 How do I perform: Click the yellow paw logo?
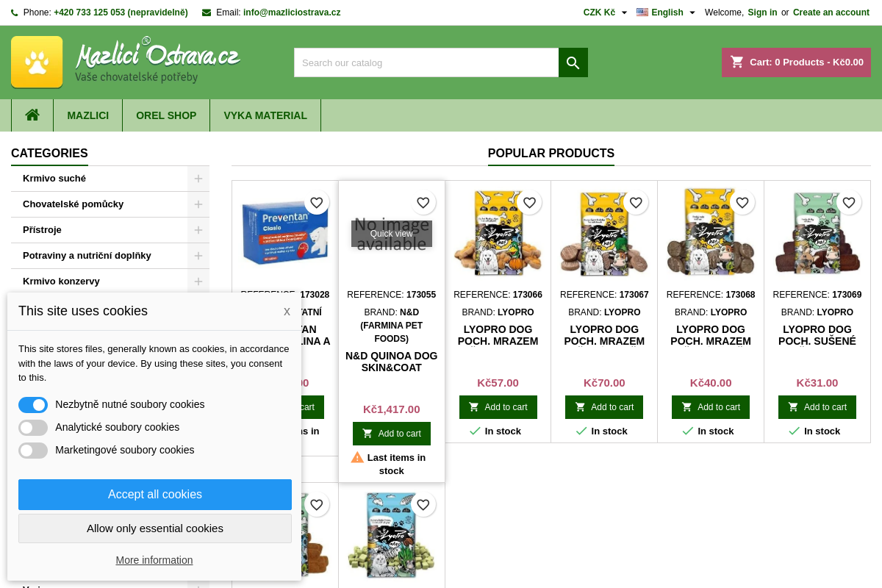point(37,62)
